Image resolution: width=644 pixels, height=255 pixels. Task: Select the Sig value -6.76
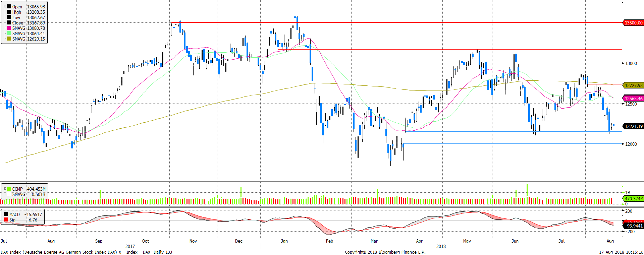[x=33, y=220]
